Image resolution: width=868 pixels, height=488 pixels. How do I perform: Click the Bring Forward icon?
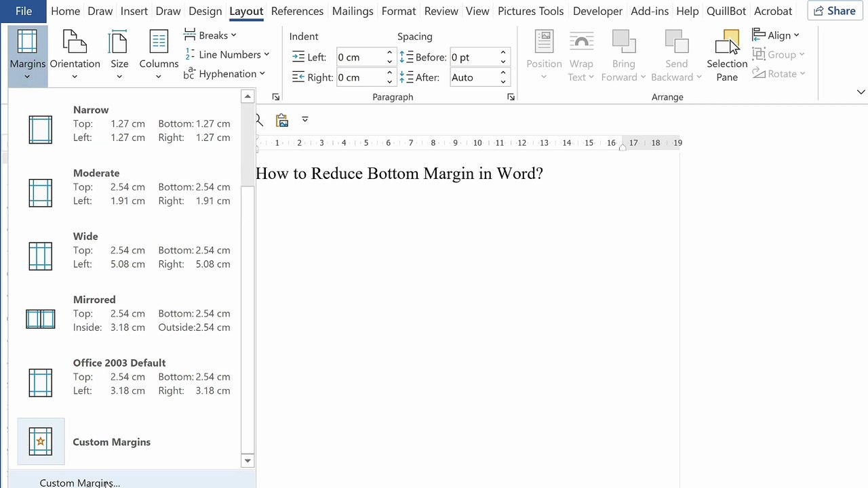click(x=623, y=42)
